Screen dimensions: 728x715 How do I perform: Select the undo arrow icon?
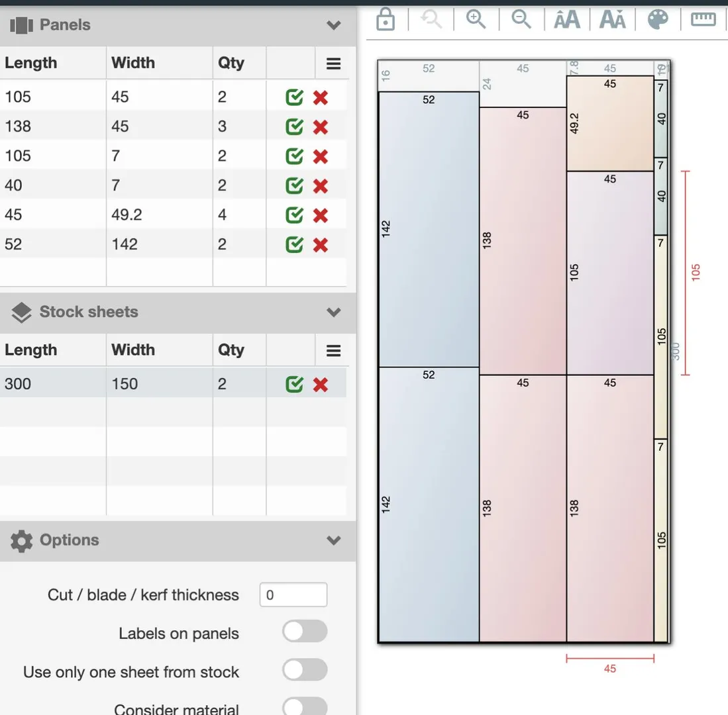click(x=431, y=19)
